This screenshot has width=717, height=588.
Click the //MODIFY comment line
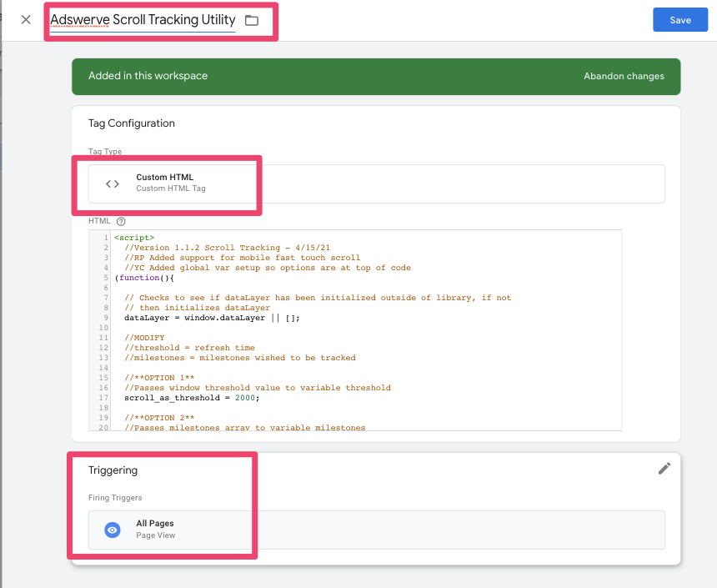[144, 338]
